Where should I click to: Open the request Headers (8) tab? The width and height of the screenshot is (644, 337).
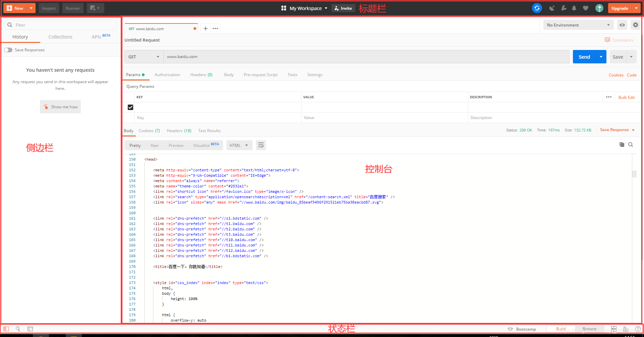pyautogui.click(x=201, y=75)
